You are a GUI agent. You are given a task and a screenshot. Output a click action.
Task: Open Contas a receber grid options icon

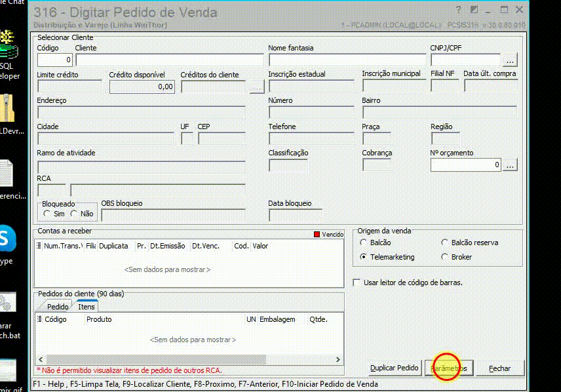39,246
